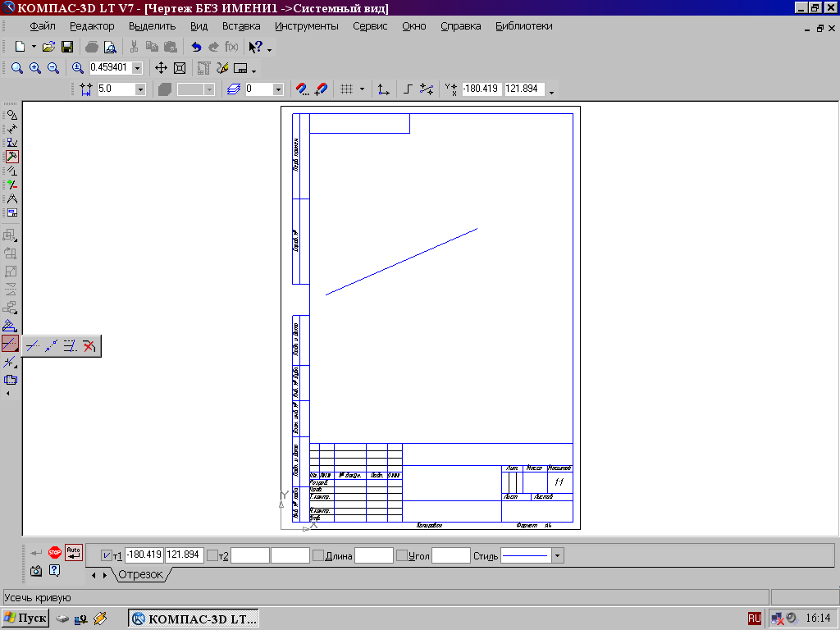Open the Инструменты menu
This screenshot has width=840, height=630.
click(x=307, y=26)
